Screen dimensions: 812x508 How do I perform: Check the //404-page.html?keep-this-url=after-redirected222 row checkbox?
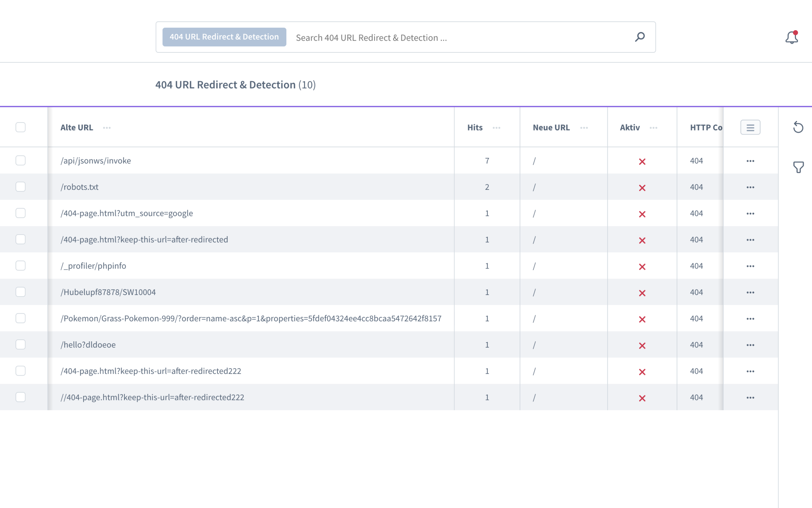(x=21, y=397)
